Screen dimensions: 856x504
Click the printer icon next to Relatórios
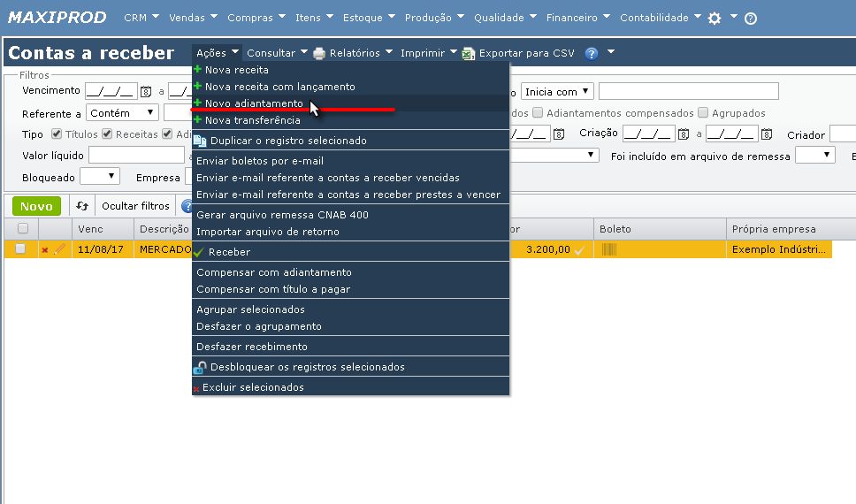tap(319, 53)
